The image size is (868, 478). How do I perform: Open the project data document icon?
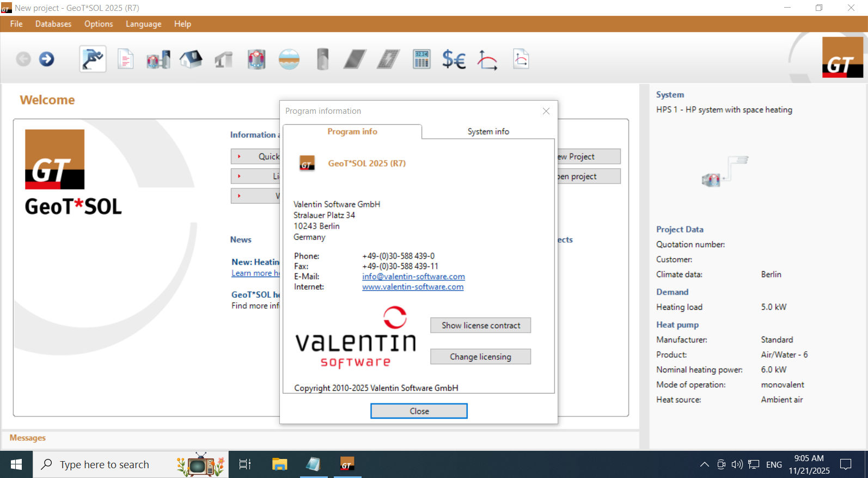125,59
